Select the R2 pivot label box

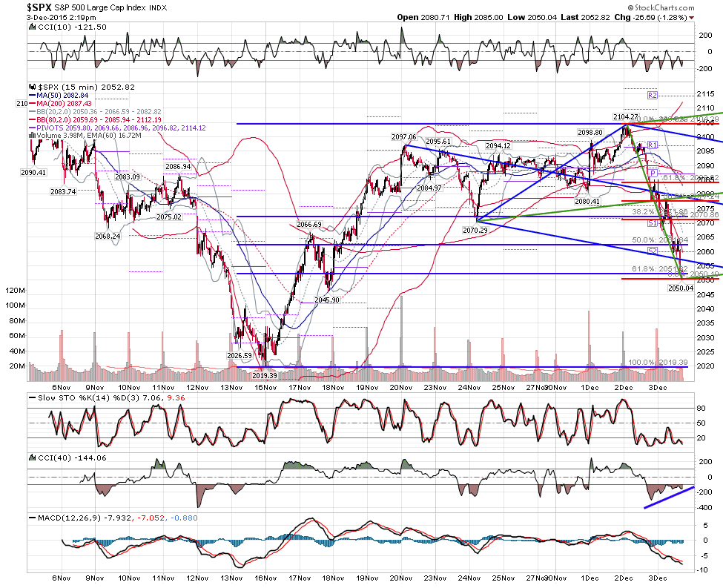(x=652, y=96)
